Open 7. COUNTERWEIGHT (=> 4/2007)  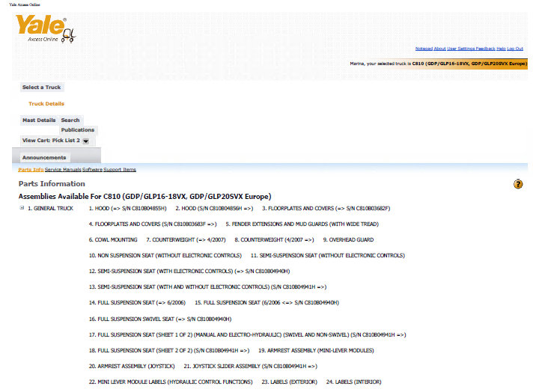[x=186, y=240]
